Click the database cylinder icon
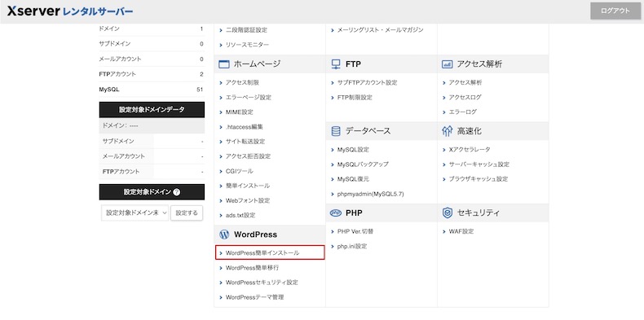This screenshot has height=320, width=644. (x=336, y=131)
